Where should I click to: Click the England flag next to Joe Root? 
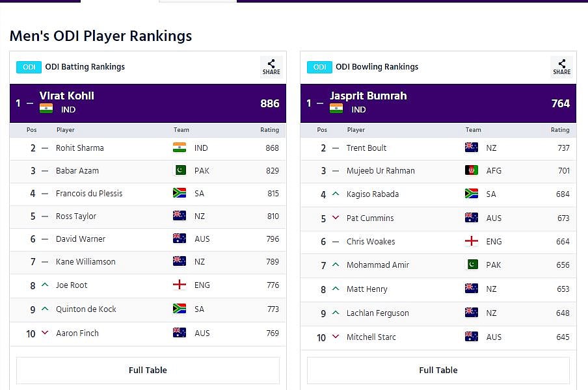click(x=180, y=285)
